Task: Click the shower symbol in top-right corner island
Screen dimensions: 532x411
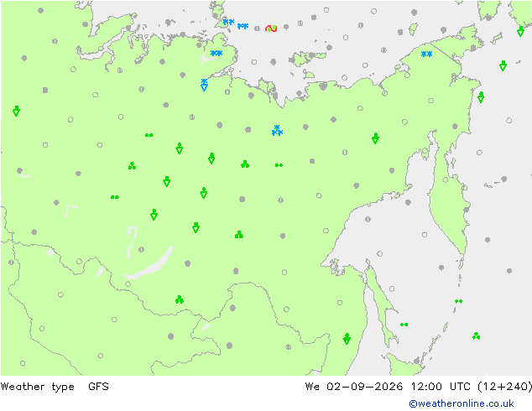Action: tap(520, 31)
